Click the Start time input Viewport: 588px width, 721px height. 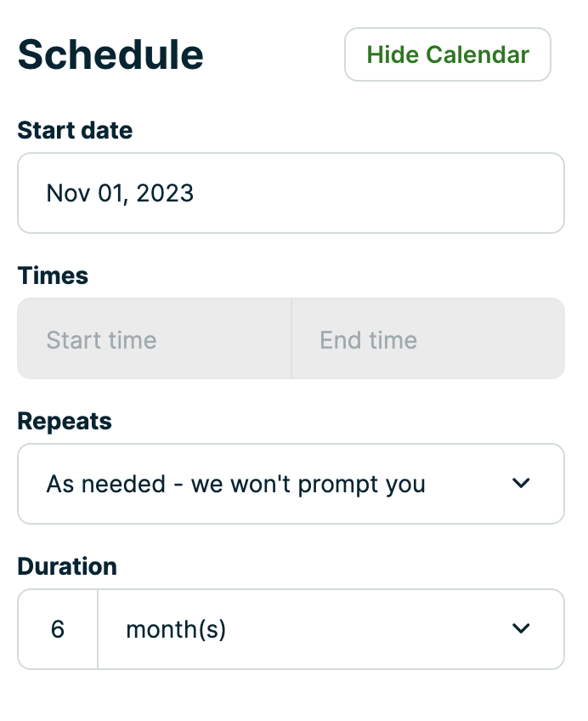(x=154, y=338)
